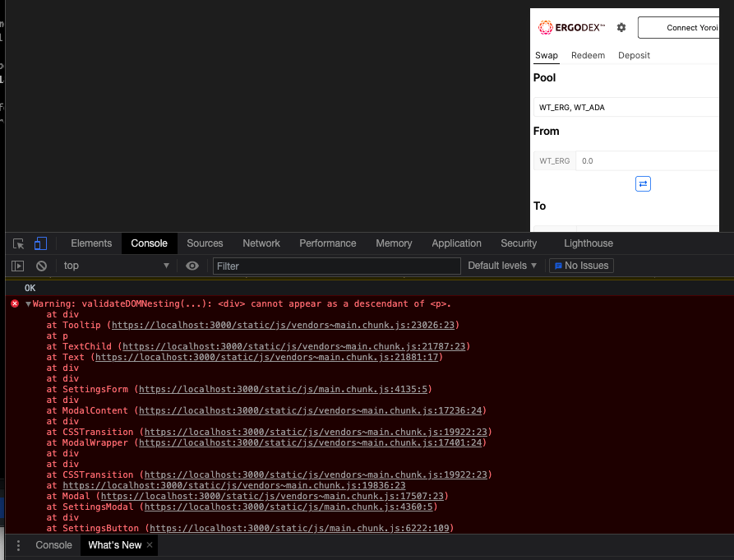734x560 pixels.
Task: Clear the console messages
Action: (42, 266)
